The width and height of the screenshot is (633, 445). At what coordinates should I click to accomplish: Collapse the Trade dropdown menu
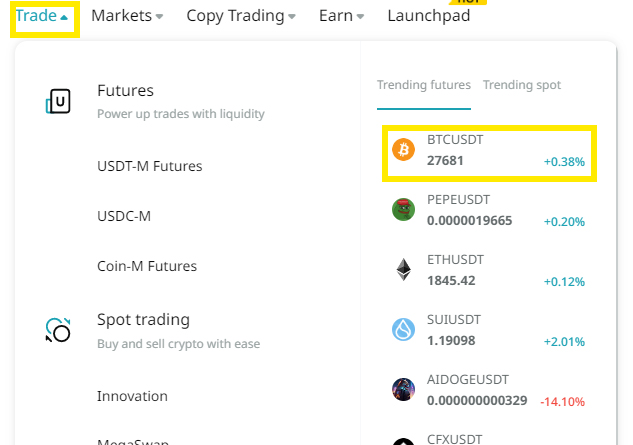tap(43, 16)
